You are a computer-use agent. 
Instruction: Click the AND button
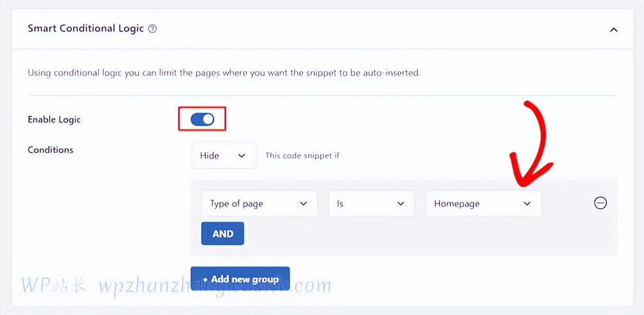coord(223,234)
